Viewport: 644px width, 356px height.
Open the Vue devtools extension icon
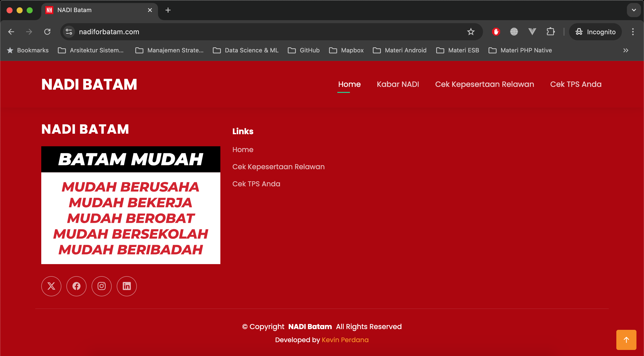532,32
